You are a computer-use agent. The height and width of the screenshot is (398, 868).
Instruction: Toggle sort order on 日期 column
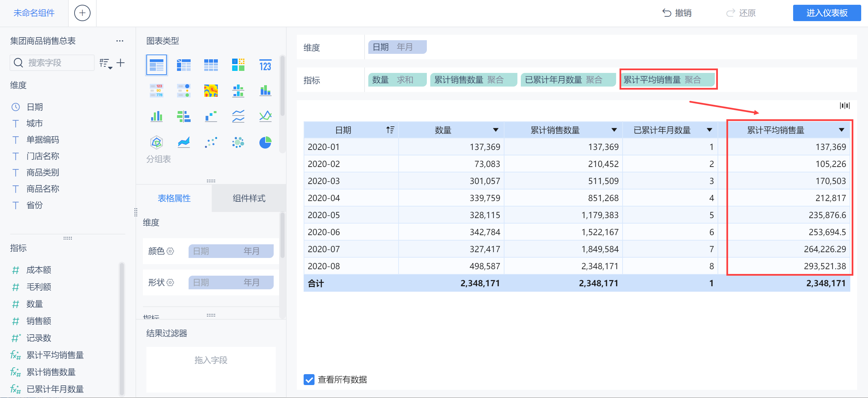[x=390, y=130]
